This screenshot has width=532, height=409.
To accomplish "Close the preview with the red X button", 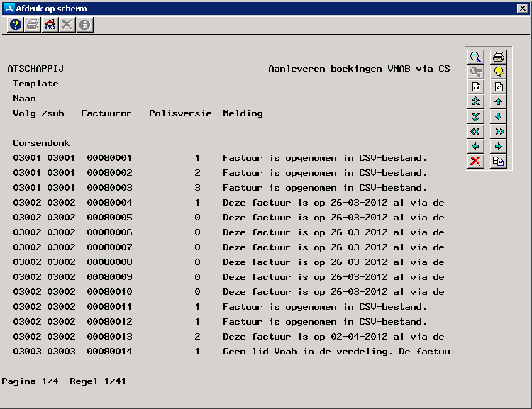I will 475,161.
